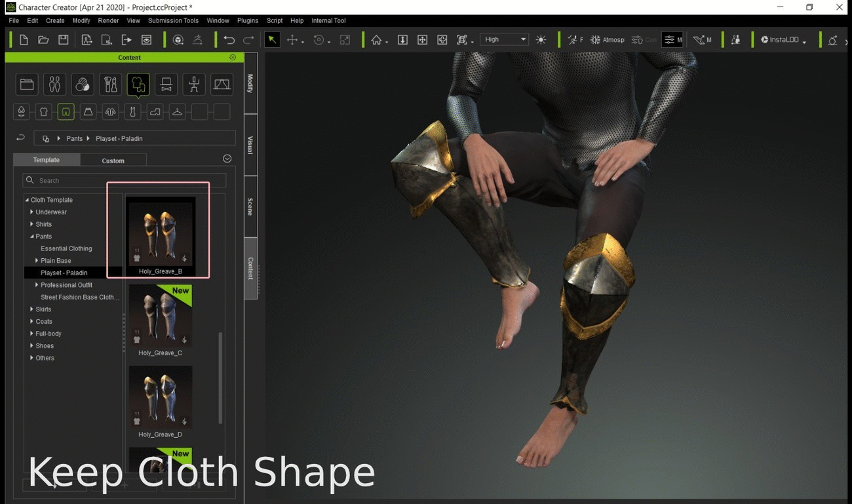
Task: Click the thumbnail list vertical scrollbar
Action: (220, 377)
